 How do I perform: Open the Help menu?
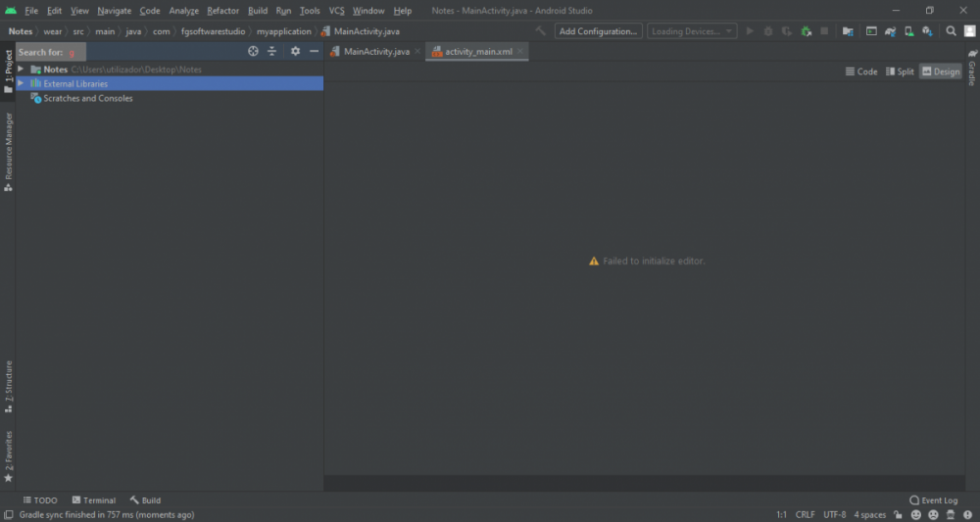click(x=403, y=11)
